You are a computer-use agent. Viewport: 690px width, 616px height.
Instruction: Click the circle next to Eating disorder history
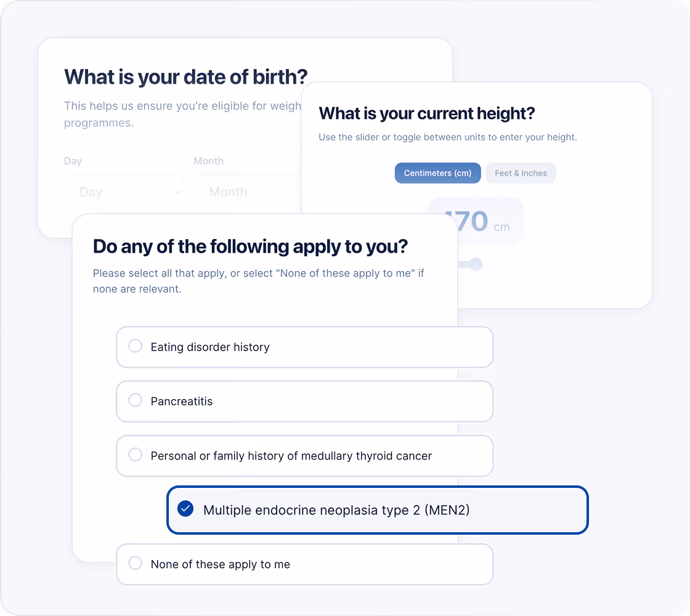135,346
